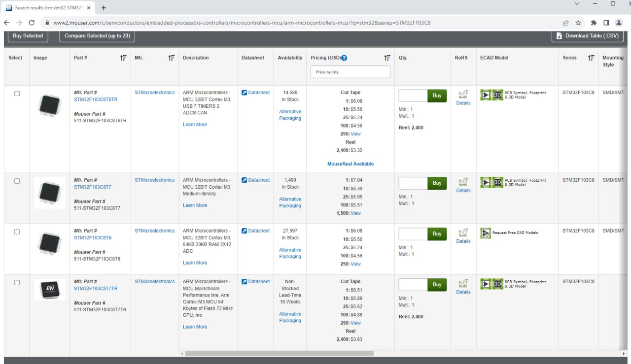Select checkbox for STM32F103C8T6 row
Image resolution: width=631 pixels, height=364 pixels.
point(17,232)
